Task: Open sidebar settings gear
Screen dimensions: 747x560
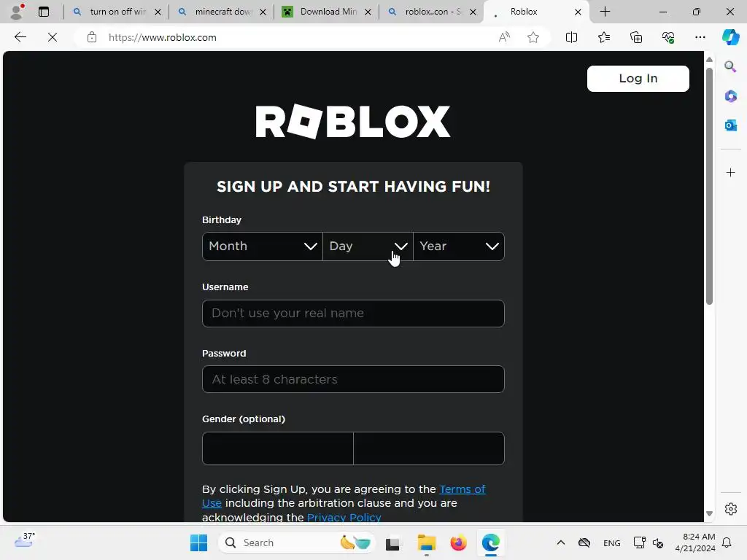Action: 730,509
